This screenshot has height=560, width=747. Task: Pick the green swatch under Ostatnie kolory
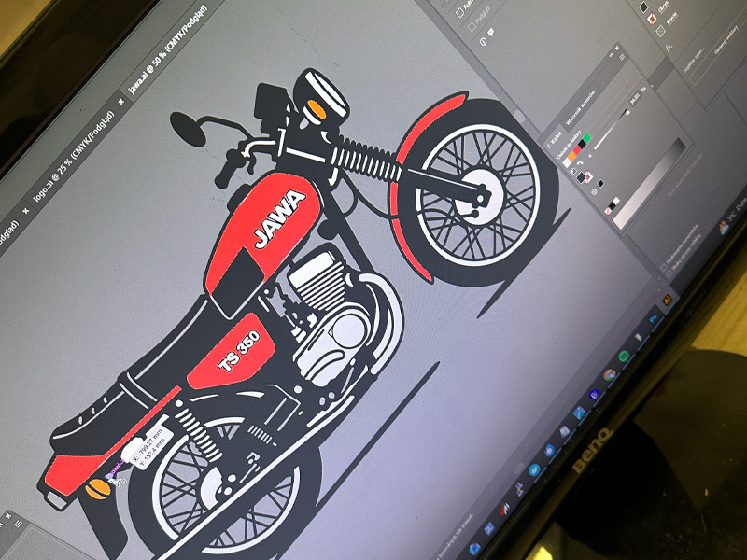click(586, 136)
